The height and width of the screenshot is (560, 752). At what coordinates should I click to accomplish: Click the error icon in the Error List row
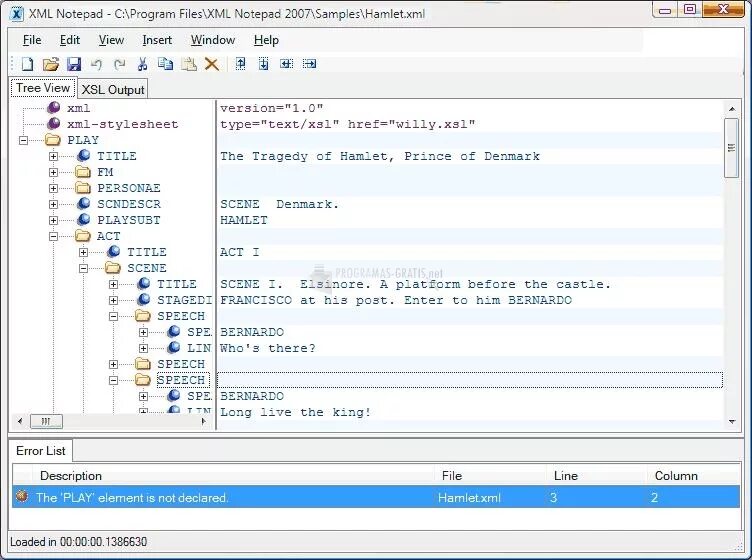tap(22, 496)
